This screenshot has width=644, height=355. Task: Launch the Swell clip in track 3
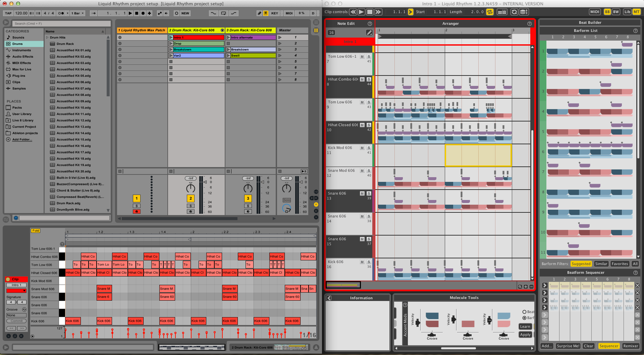coord(228,55)
